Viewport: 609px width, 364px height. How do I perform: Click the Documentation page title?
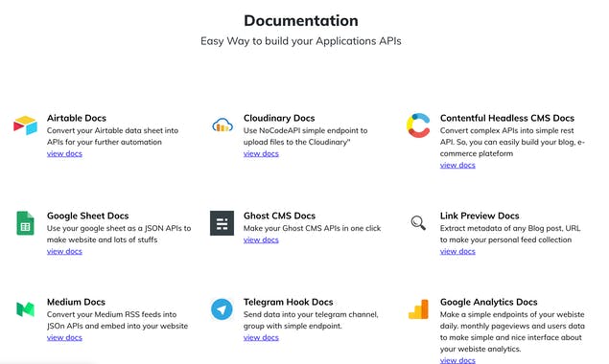[301, 20]
